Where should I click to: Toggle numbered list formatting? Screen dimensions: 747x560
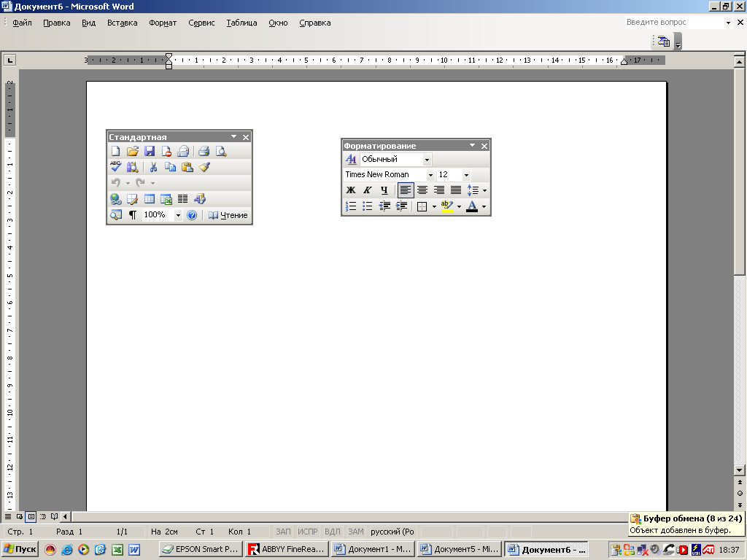coord(351,206)
